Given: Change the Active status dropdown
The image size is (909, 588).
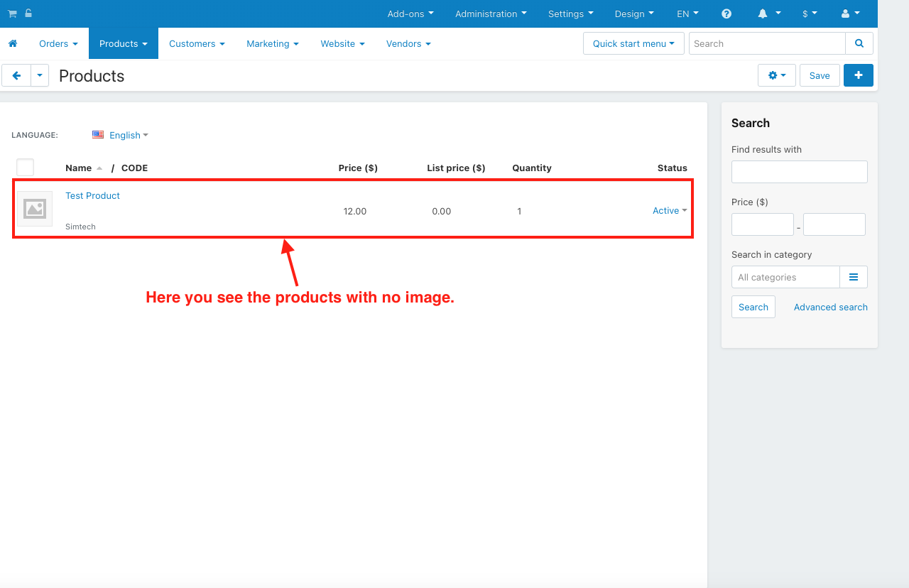Looking at the screenshot, I should [x=670, y=210].
